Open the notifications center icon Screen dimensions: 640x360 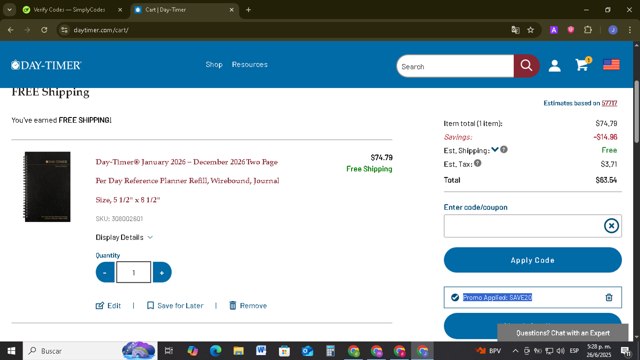click(625, 351)
